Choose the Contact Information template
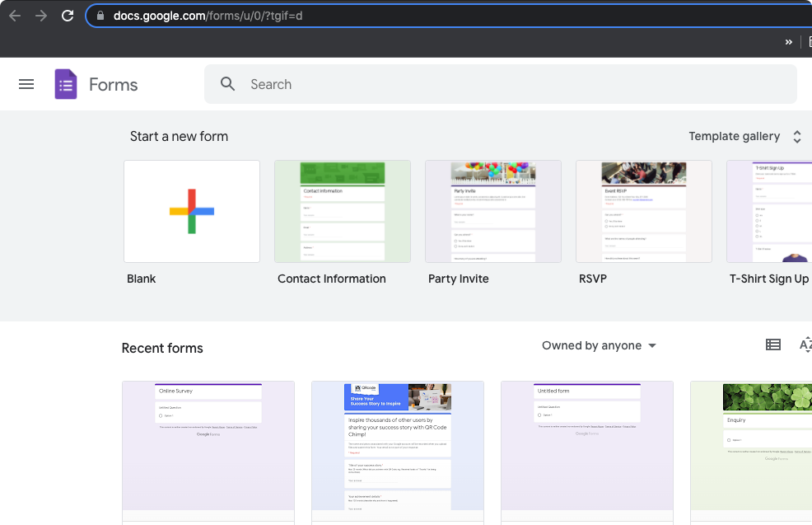Screen dimensions: 812x525 click(343, 212)
